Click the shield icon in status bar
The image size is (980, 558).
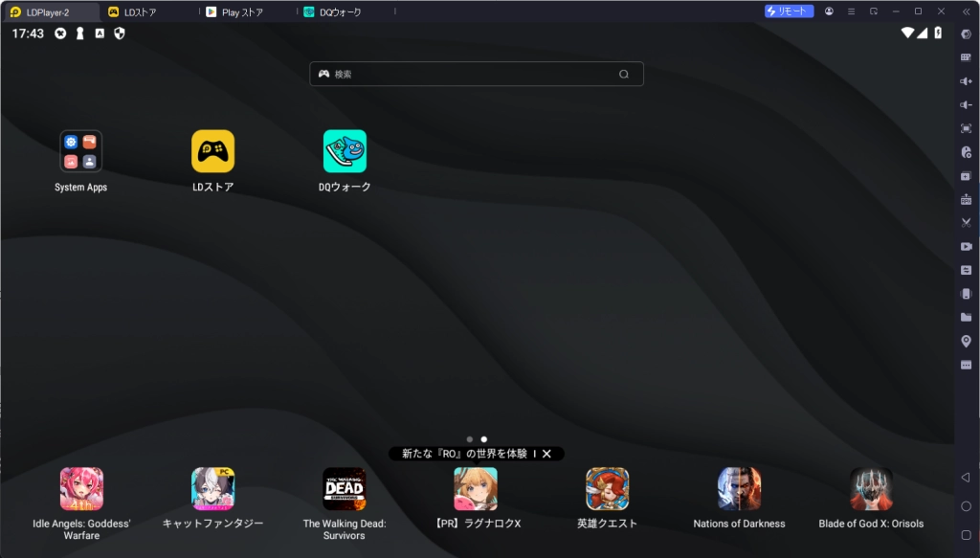(120, 33)
